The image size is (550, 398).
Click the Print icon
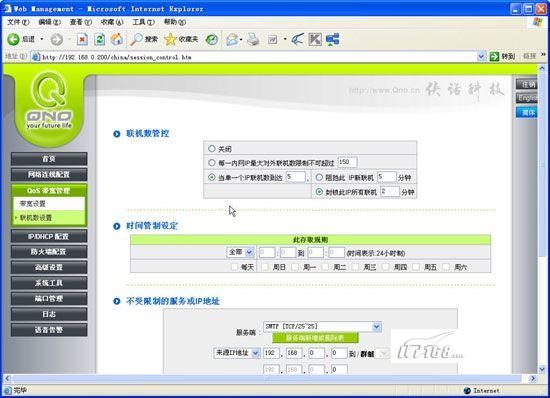pos(253,39)
